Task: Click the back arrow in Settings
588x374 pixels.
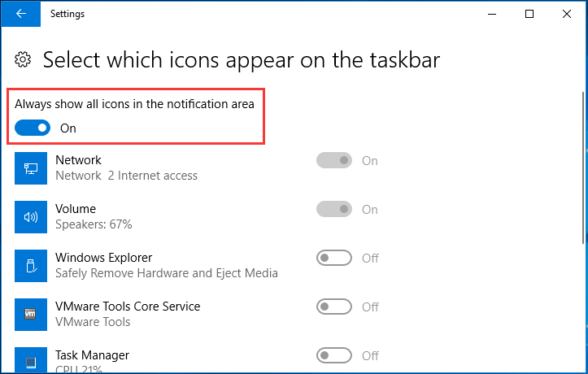Action: tap(20, 14)
